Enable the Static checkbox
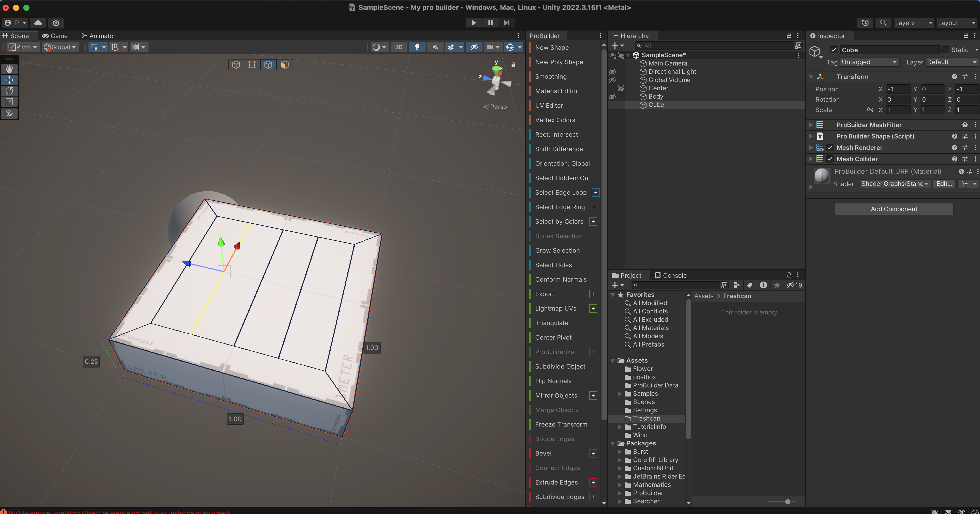This screenshot has height=514, width=980. [946, 50]
